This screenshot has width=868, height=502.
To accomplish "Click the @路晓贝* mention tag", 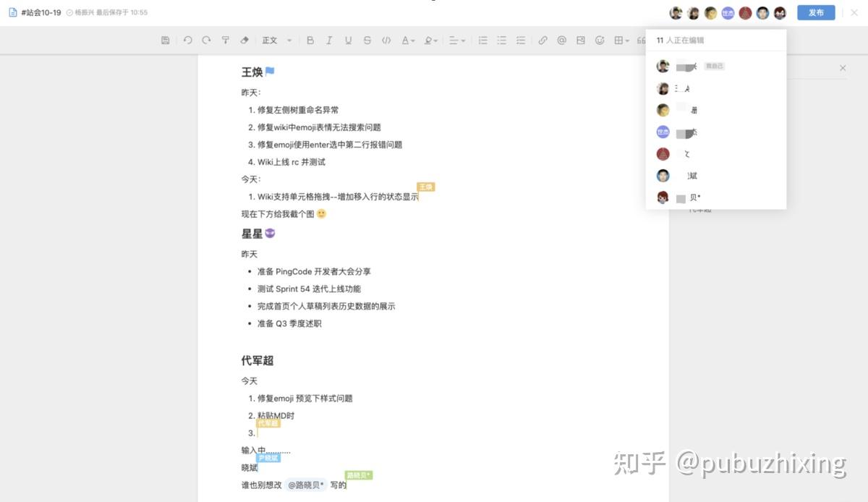I will tap(307, 485).
